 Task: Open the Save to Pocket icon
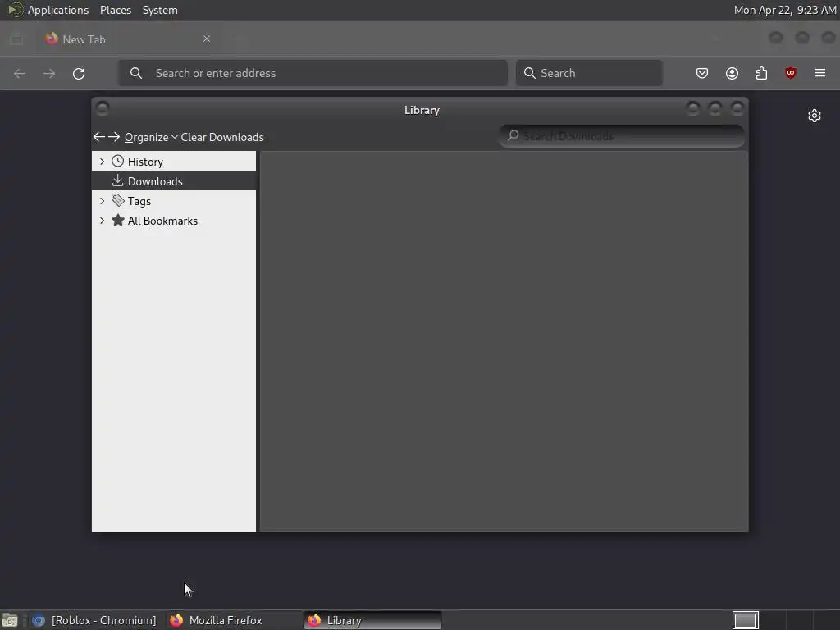coord(702,73)
